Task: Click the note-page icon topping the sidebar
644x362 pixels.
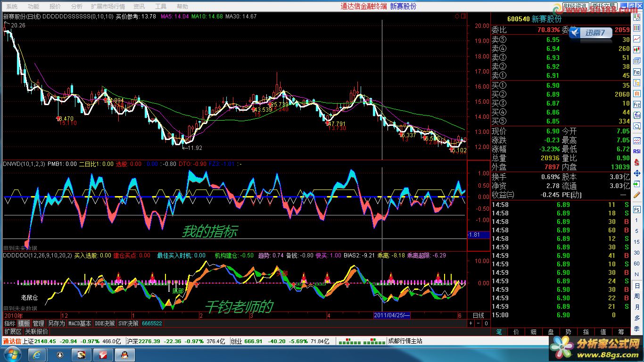Action: tap(637, 17)
